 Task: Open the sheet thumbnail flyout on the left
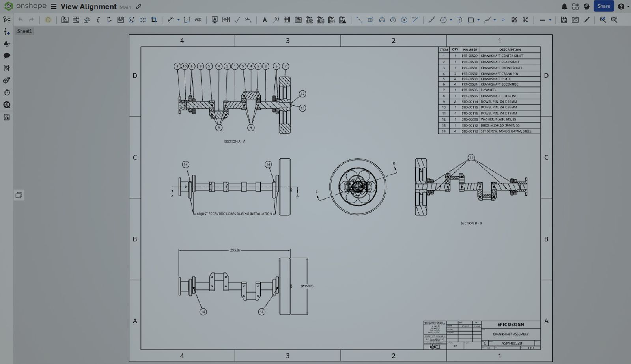pyautogui.click(x=19, y=195)
